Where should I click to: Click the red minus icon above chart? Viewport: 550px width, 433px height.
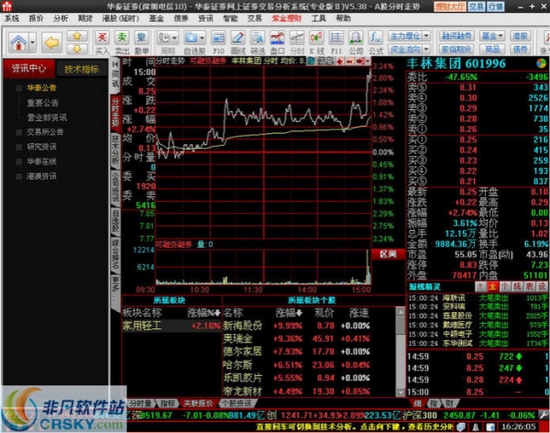350,61
